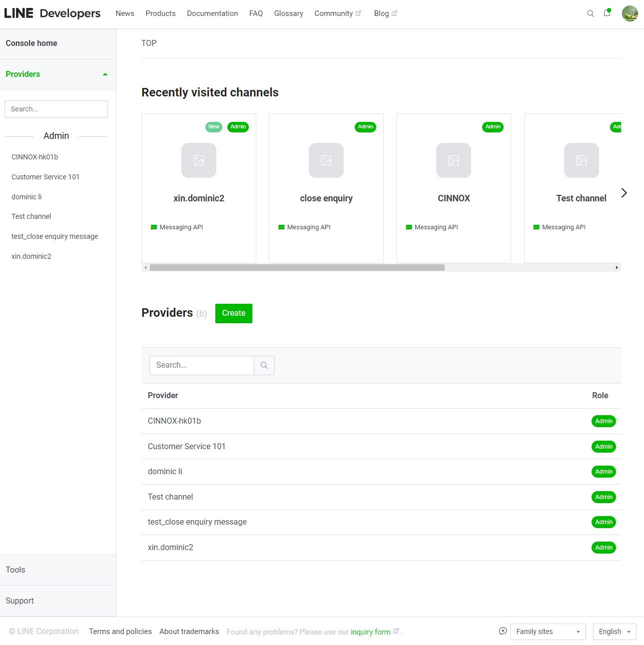Click the TOP breadcrumb
The image size is (644, 645).
point(149,43)
